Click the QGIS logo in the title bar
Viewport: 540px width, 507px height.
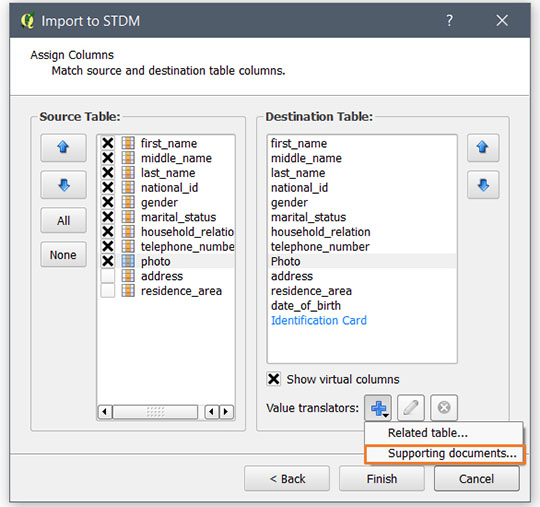(27, 21)
